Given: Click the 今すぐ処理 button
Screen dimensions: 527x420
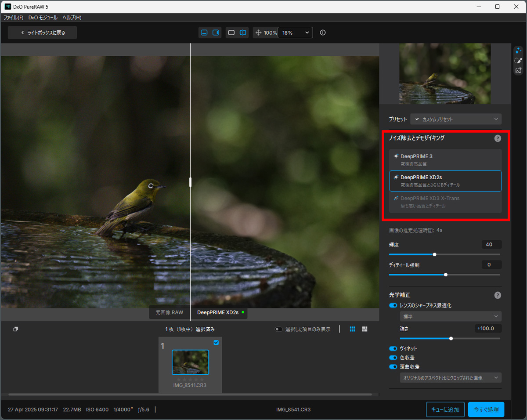Looking at the screenshot, I should (x=486, y=409).
